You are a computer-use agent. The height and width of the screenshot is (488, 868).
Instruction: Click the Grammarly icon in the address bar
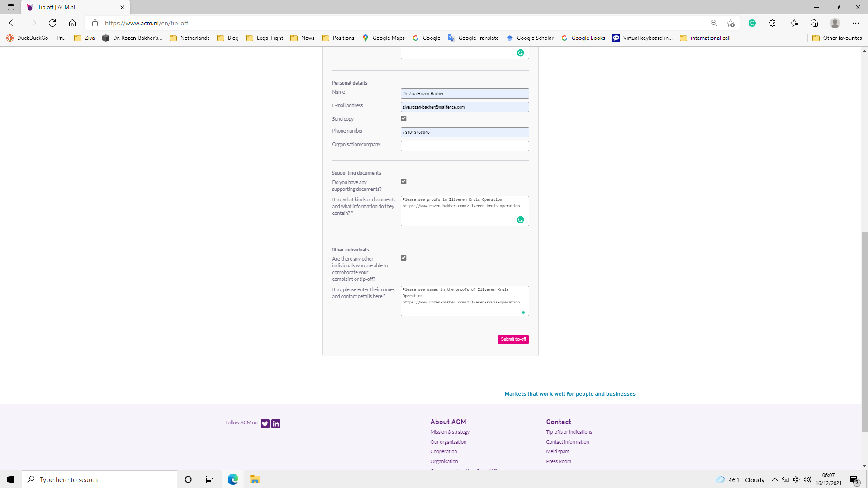tap(752, 23)
